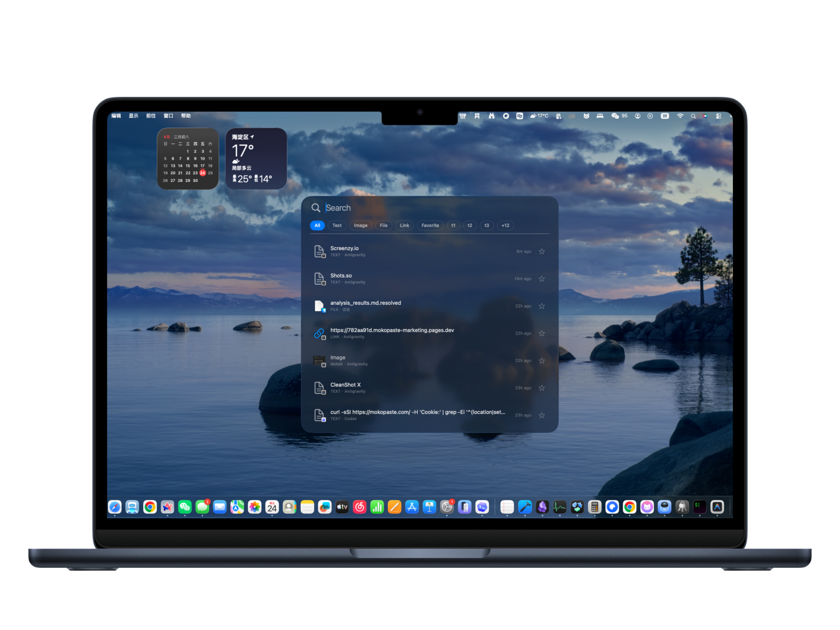Open NetEase Music in the dock

point(360,507)
